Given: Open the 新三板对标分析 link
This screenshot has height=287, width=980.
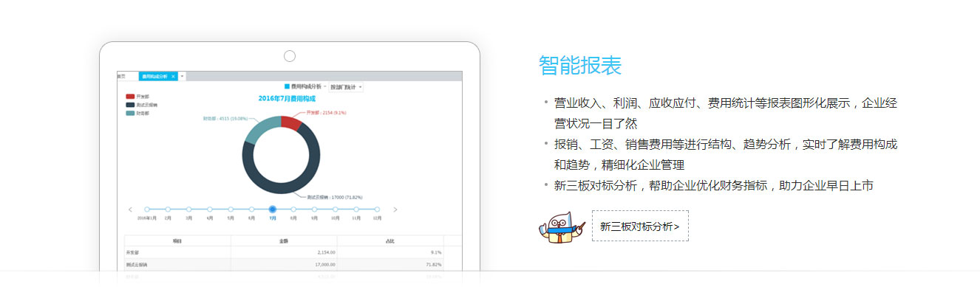Looking at the screenshot, I should click(x=640, y=227).
